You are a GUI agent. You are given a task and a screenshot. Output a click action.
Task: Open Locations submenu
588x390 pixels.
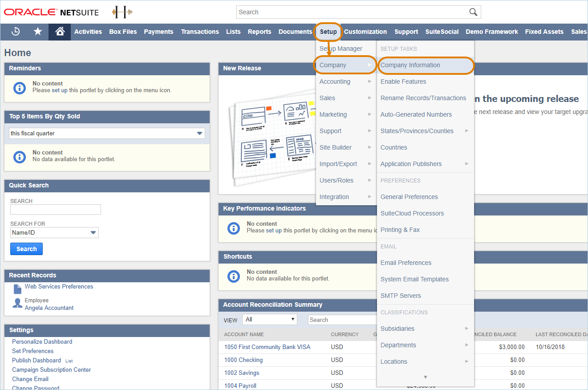click(425, 362)
